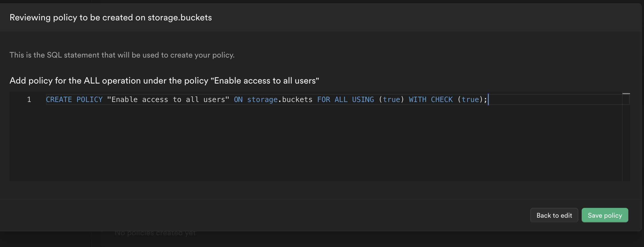Viewport: 644px width, 247px height.
Task: Click line number 1 in the editor gutter
Action: pyautogui.click(x=29, y=99)
